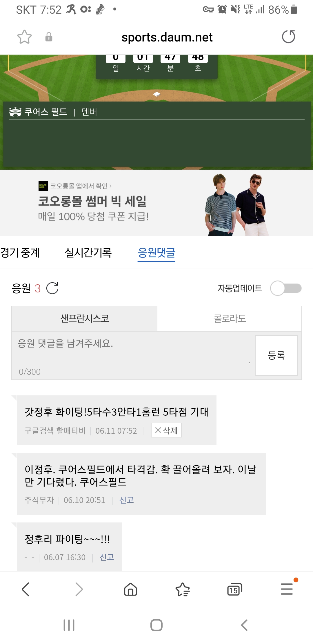
Task: Report the 주식부자 comment via 신고
Action: pos(126,500)
